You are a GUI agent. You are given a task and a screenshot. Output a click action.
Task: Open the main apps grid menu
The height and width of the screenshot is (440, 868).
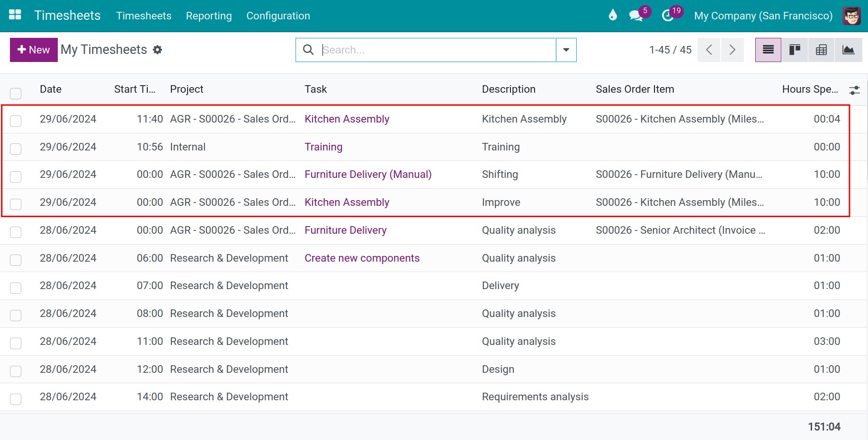(x=15, y=15)
